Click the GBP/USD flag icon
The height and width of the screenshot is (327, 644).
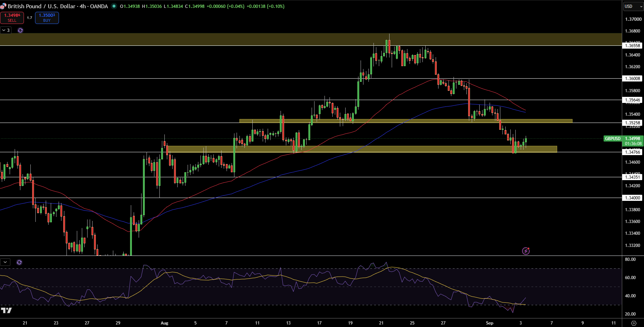click(x=3, y=6)
